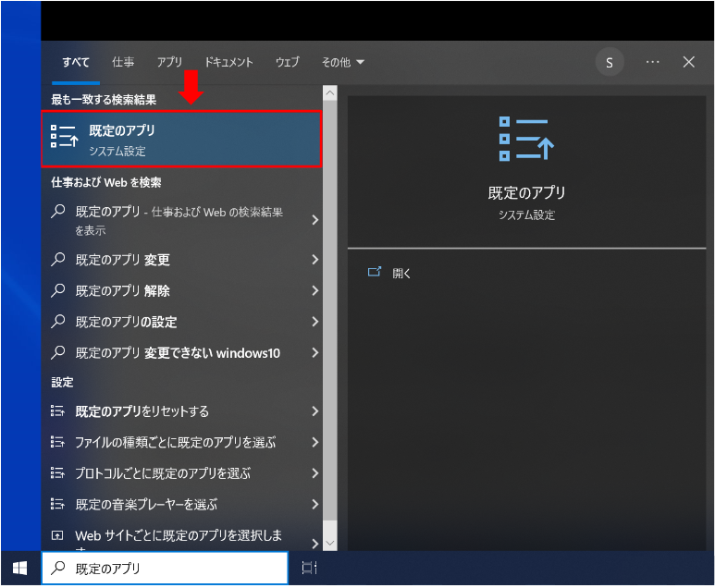Open the three-dot options menu

click(652, 62)
